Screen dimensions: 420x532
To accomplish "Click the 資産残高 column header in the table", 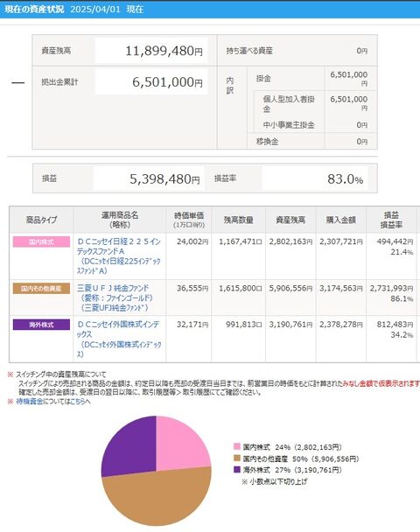I will 290,220.
